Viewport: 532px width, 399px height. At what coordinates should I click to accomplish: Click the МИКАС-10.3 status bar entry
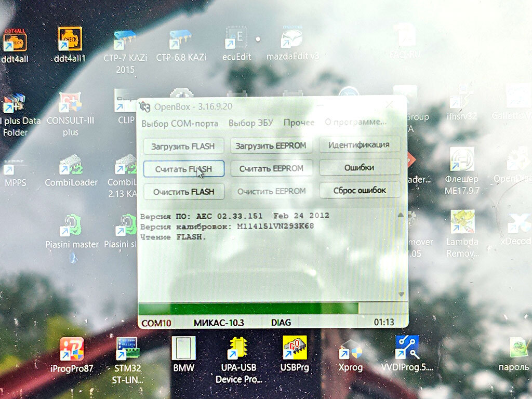coord(219,323)
